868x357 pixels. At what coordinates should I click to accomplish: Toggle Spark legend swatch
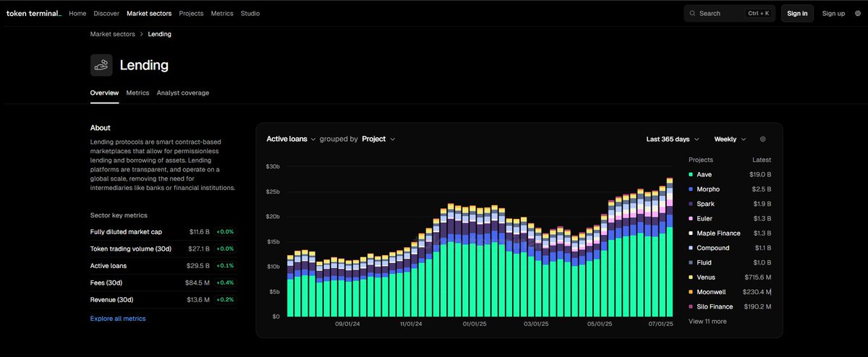tap(692, 204)
